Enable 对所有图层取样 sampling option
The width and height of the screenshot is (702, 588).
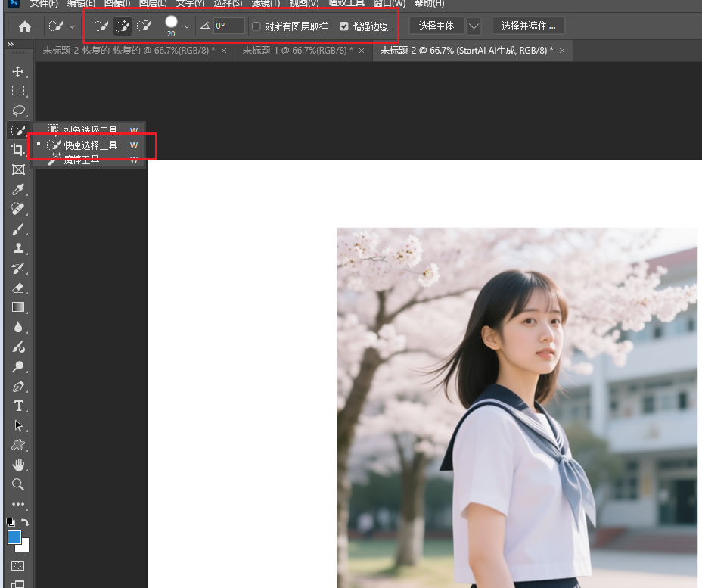click(256, 25)
